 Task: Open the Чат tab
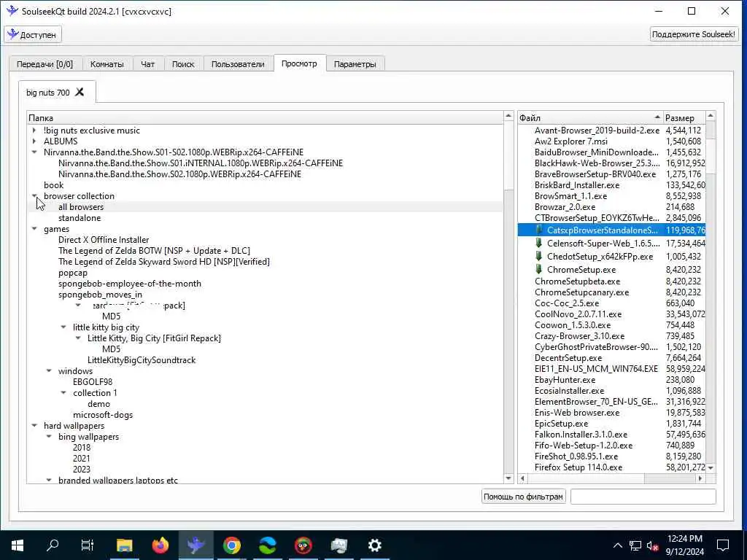[147, 64]
